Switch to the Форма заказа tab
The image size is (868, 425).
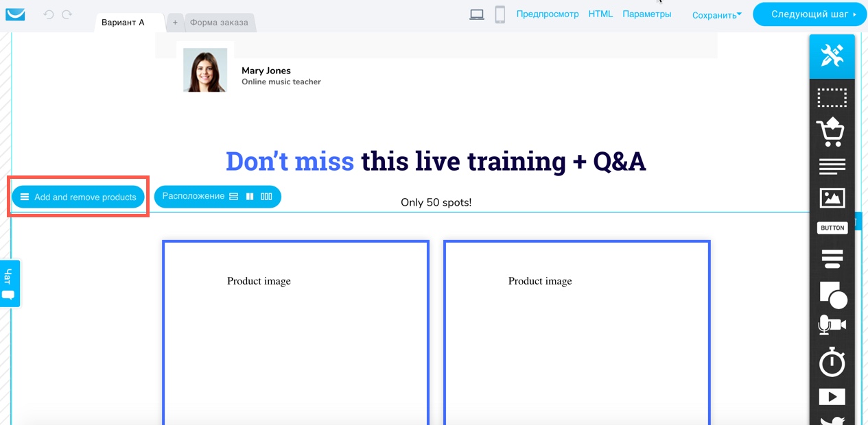click(x=219, y=23)
